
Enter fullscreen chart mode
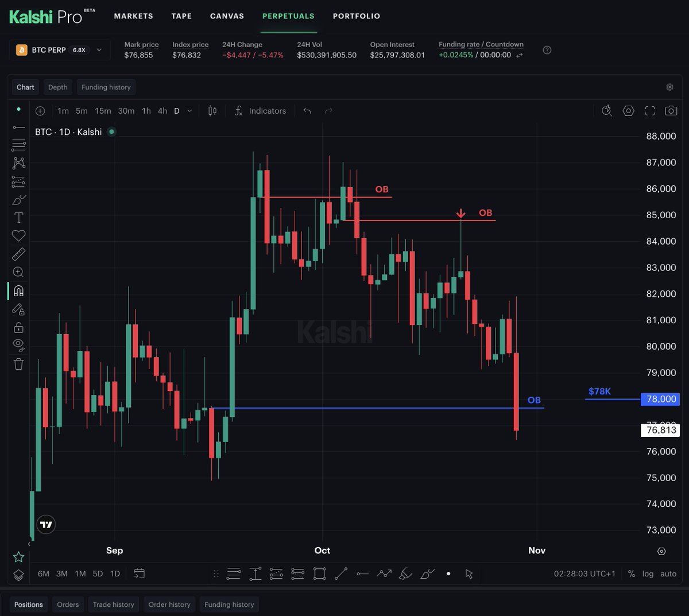(x=650, y=111)
